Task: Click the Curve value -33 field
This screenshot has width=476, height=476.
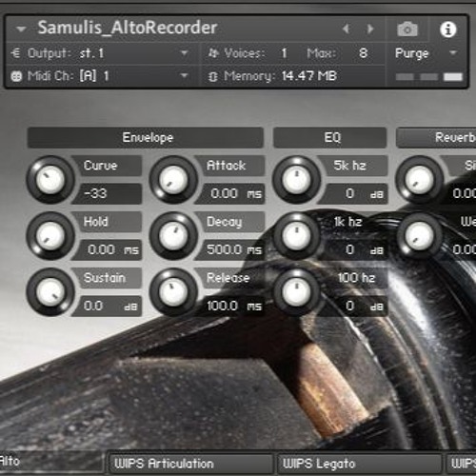Action: 108,193
